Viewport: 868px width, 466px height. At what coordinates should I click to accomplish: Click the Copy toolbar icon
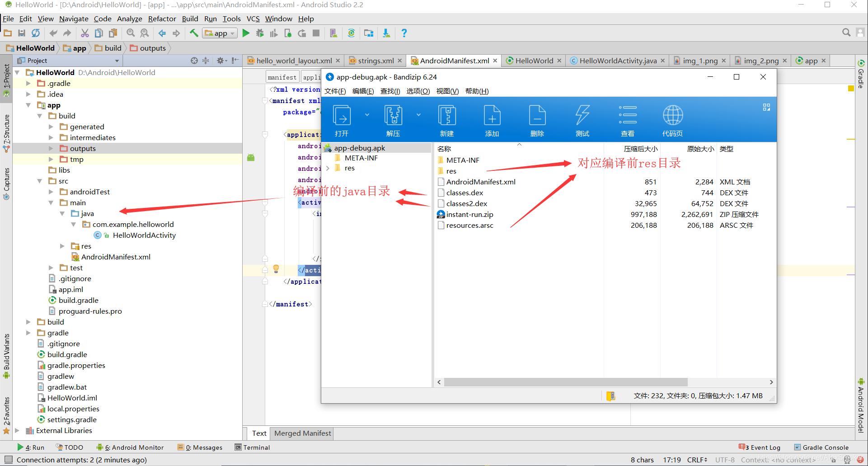click(99, 33)
